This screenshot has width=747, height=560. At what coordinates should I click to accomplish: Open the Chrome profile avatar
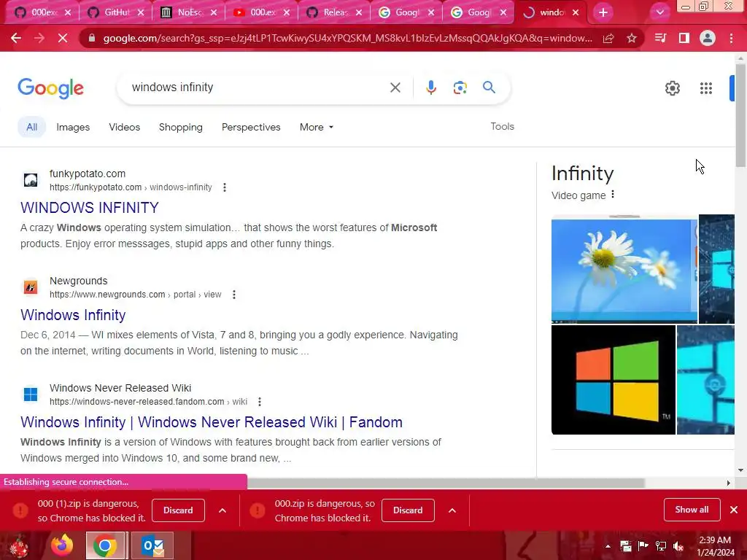(x=708, y=38)
